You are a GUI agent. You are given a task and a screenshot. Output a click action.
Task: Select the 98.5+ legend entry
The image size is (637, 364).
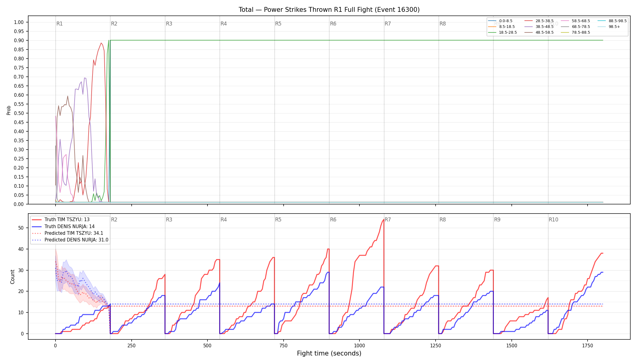[x=609, y=27]
